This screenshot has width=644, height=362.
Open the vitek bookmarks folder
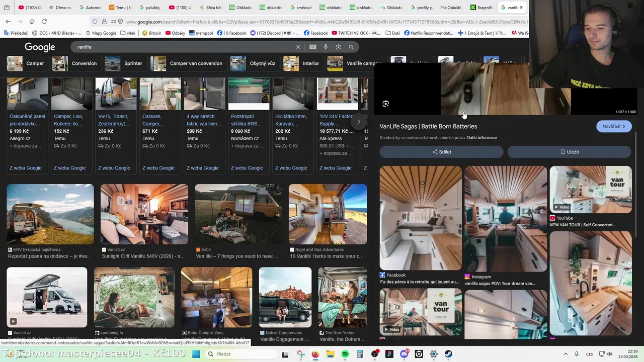128,33
